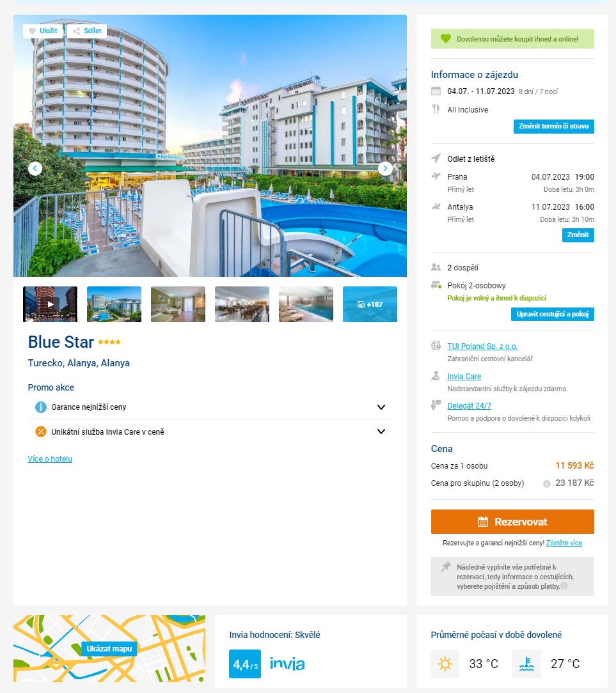
Task: Click info icon next to group price
Action: click(546, 484)
